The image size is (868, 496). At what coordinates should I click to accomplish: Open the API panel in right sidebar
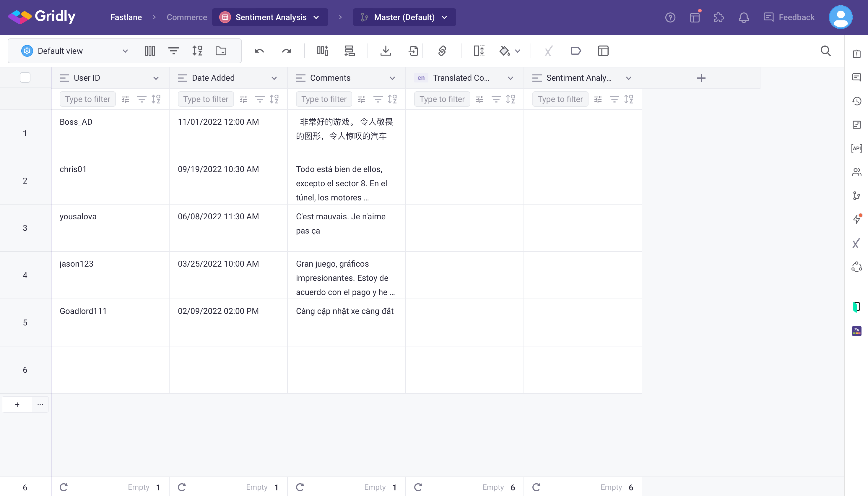pos(856,148)
